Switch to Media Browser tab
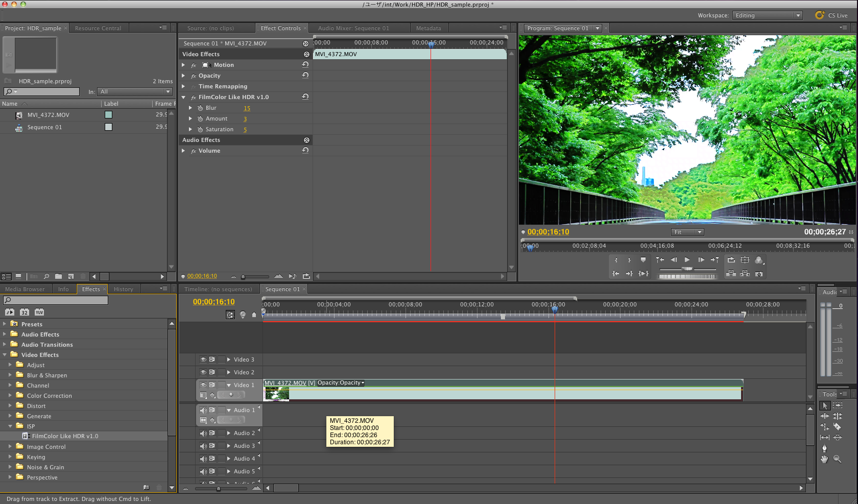 point(25,289)
